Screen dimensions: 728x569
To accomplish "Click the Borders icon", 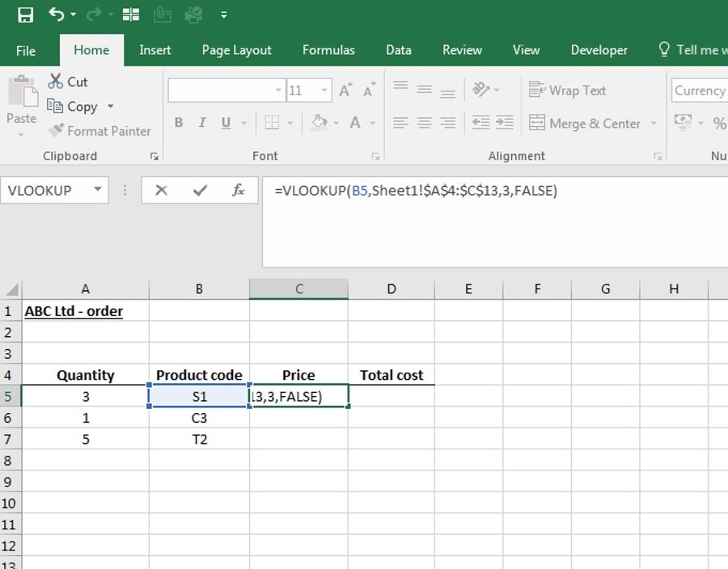I will coord(272,123).
